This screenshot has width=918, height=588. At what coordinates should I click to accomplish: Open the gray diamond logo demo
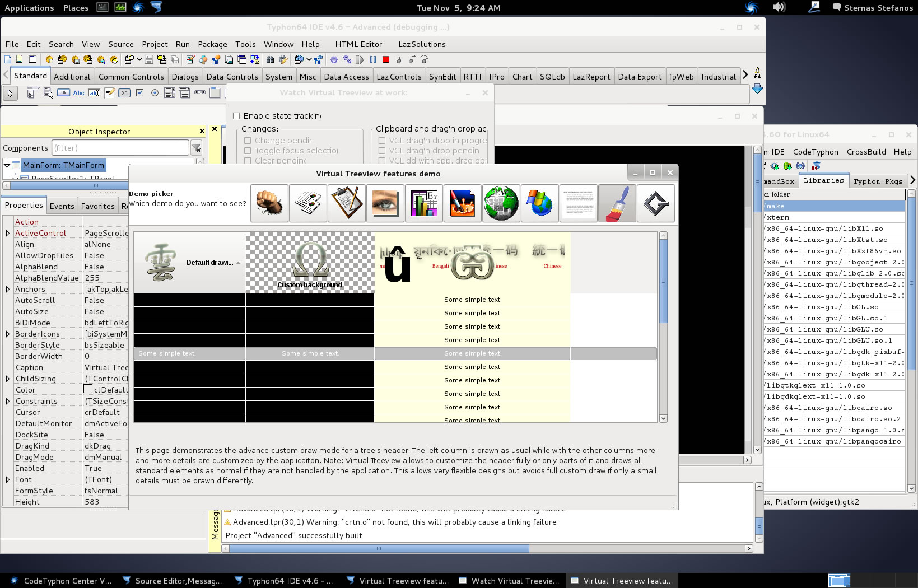pyautogui.click(x=656, y=203)
